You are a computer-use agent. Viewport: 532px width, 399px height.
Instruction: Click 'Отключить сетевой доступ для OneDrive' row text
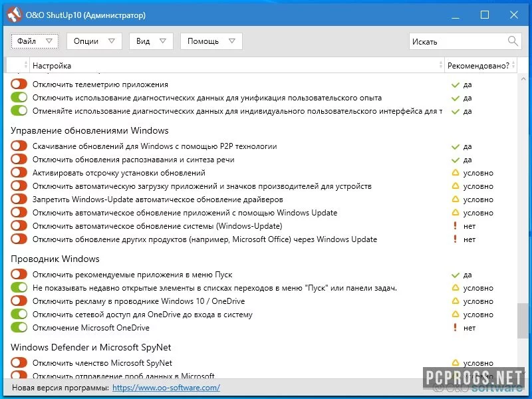[142, 315]
